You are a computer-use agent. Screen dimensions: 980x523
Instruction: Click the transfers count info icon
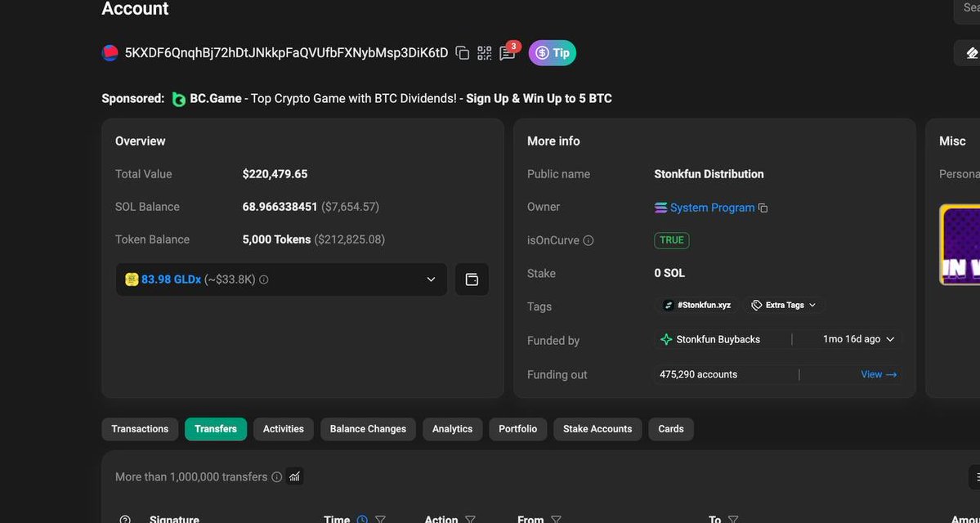click(277, 476)
